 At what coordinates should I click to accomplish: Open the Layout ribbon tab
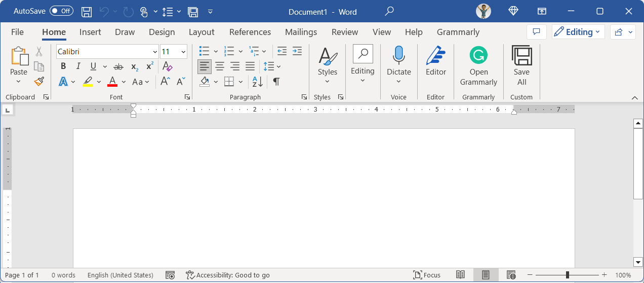click(202, 32)
